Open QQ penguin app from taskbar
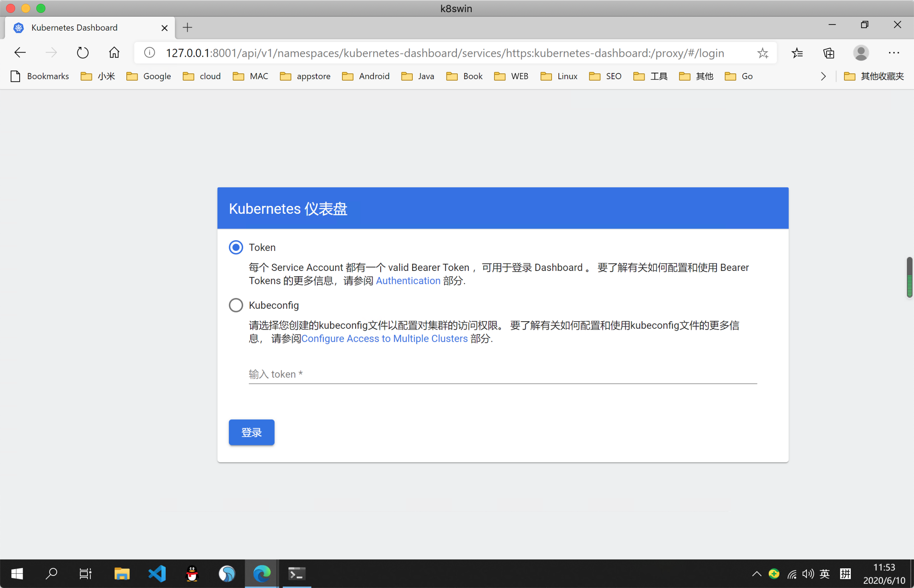This screenshot has height=588, width=914. pyautogui.click(x=192, y=574)
